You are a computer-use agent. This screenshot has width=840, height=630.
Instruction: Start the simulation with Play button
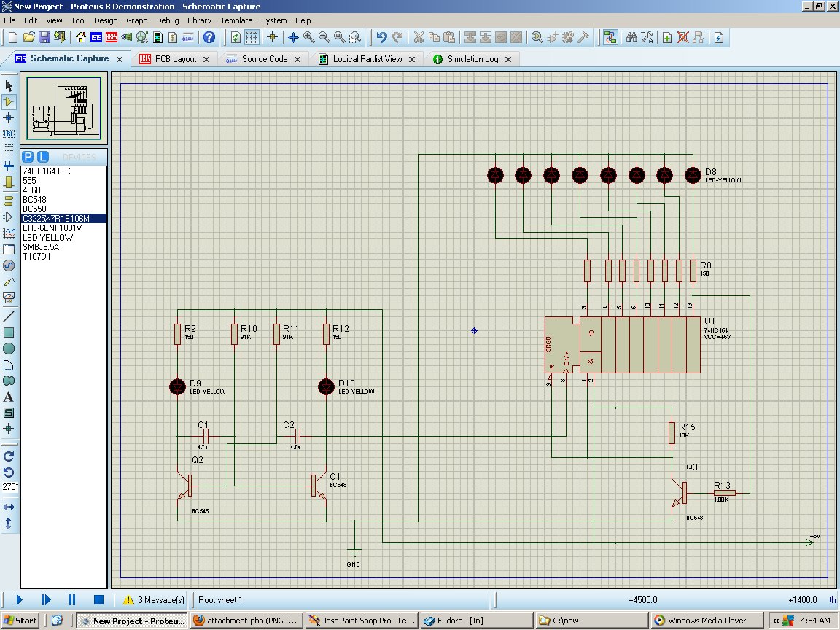(19, 599)
